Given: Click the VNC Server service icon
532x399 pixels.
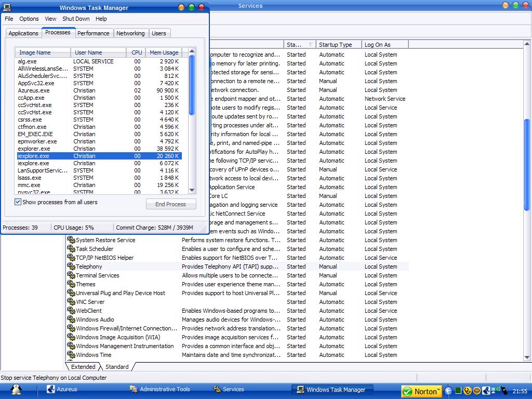Looking at the screenshot, I should coord(71,301).
